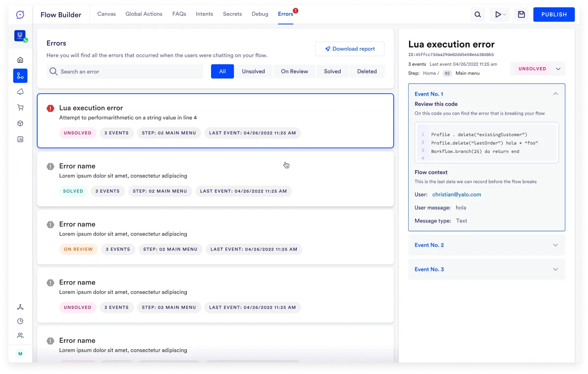Click the Home breadcrumb link
Screen dimensions: 588x374
(429, 73)
